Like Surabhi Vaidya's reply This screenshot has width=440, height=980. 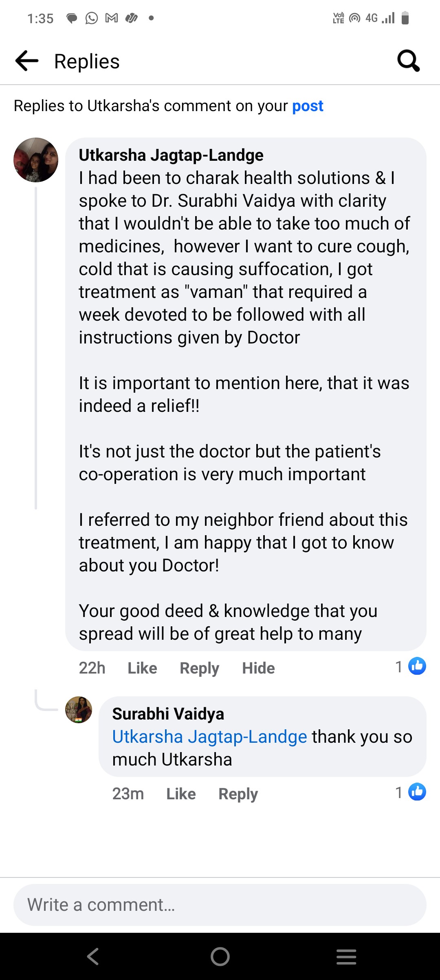click(181, 794)
